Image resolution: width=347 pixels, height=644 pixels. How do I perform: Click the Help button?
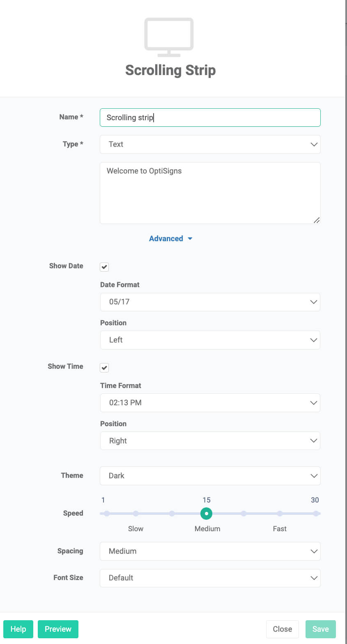point(18,629)
